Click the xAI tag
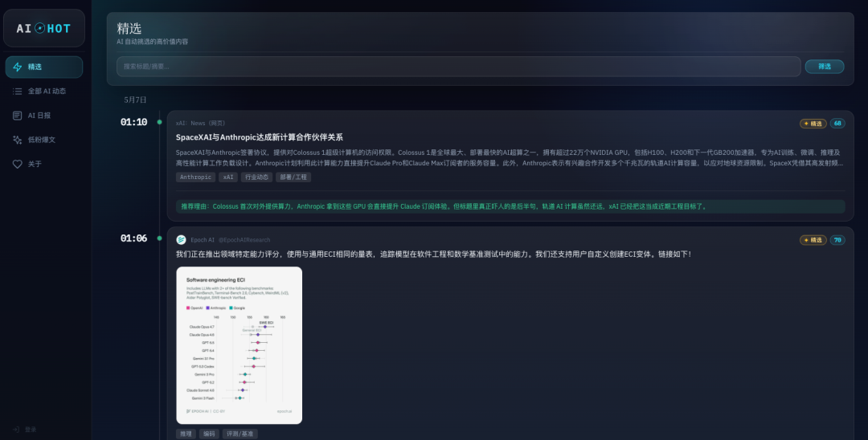Viewport: 868px width, 440px height. [228, 177]
